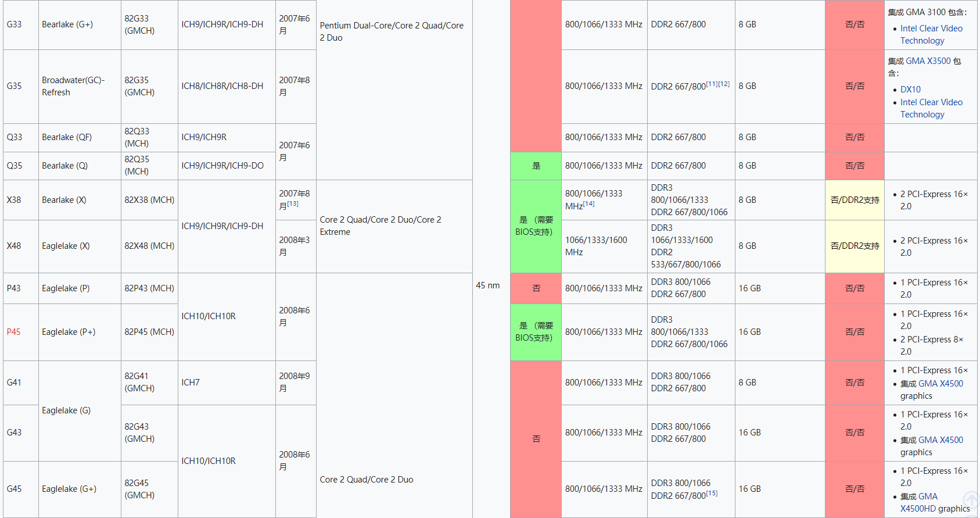Jump to footnote reference [12]
Viewport: 980px width, 518px height.
pyautogui.click(x=724, y=84)
